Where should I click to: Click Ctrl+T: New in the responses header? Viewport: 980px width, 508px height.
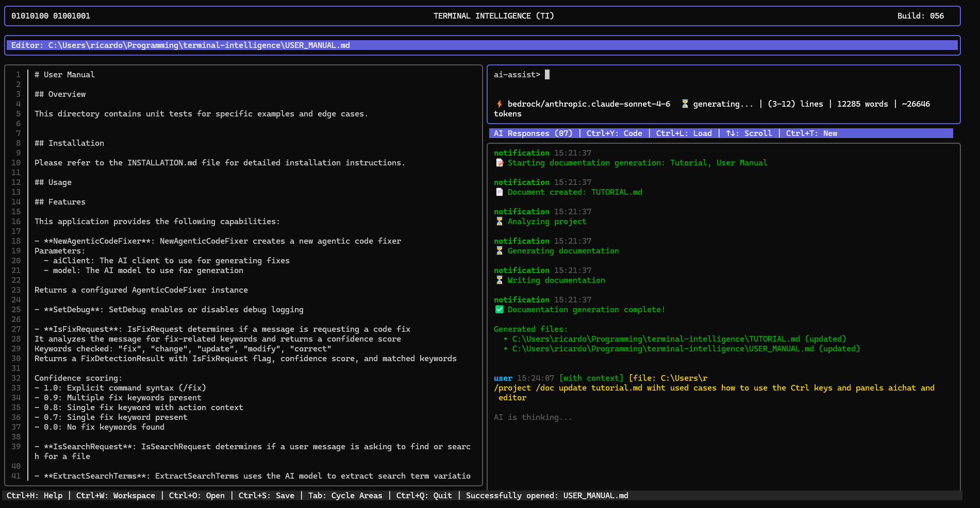(x=810, y=133)
